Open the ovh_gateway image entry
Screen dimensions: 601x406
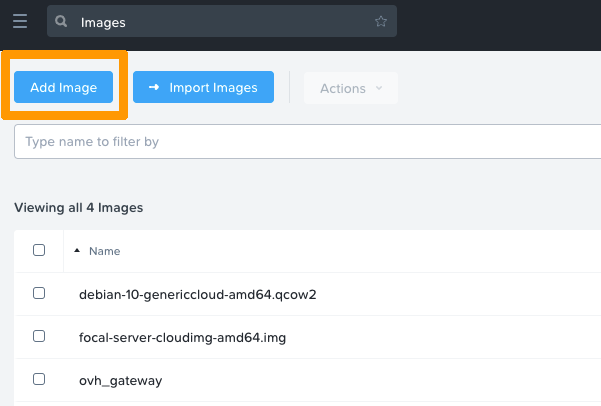click(x=120, y=381)
